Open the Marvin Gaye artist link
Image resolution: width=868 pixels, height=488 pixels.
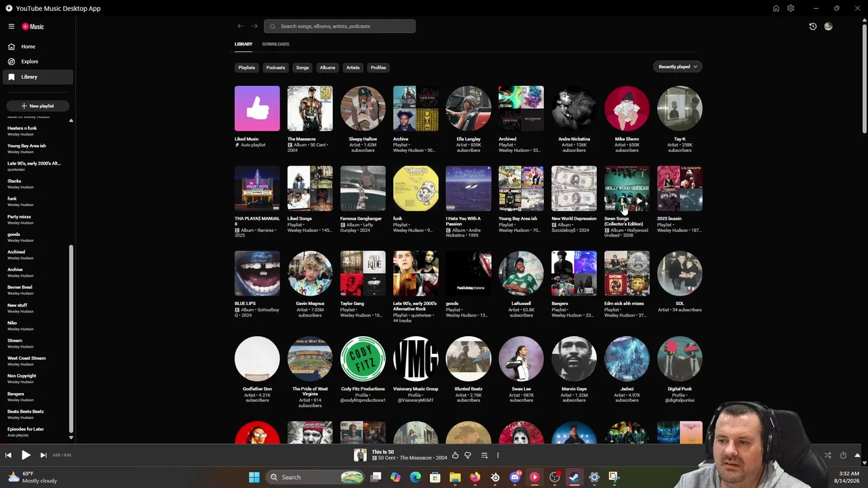[x=574, y=389]
